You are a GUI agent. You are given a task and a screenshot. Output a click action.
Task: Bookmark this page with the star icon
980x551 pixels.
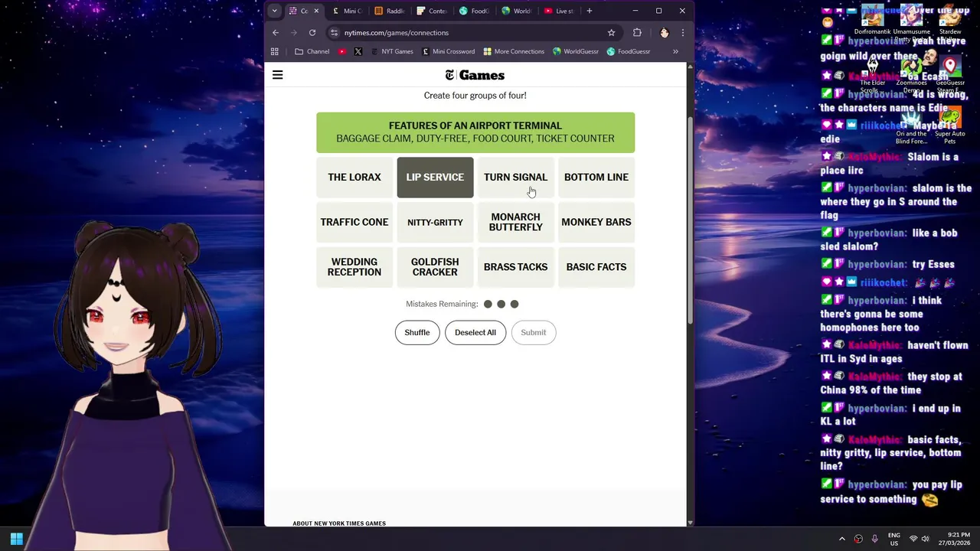[x=611, y=33]
